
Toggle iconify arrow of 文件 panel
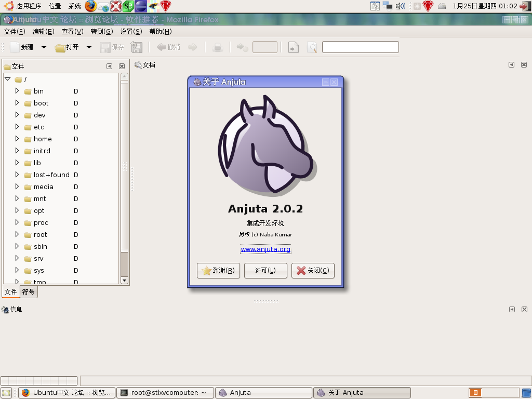(109, 66)
